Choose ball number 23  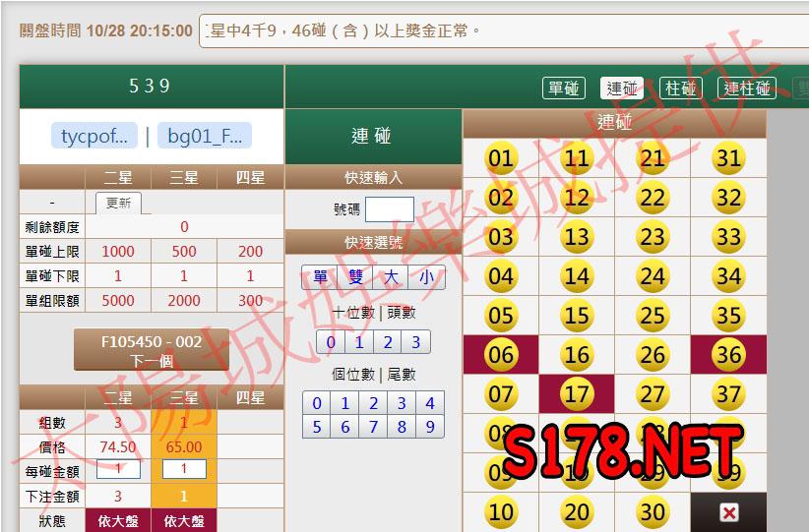tap(653, 237)
